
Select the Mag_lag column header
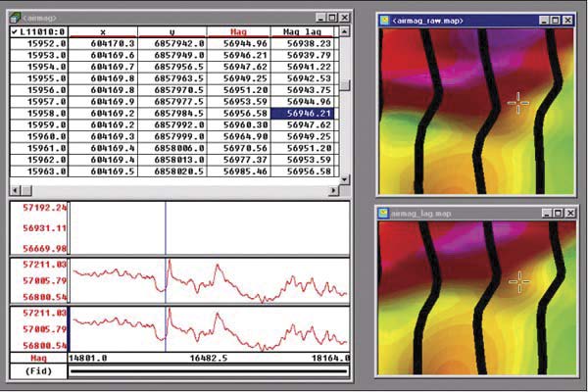302,32
